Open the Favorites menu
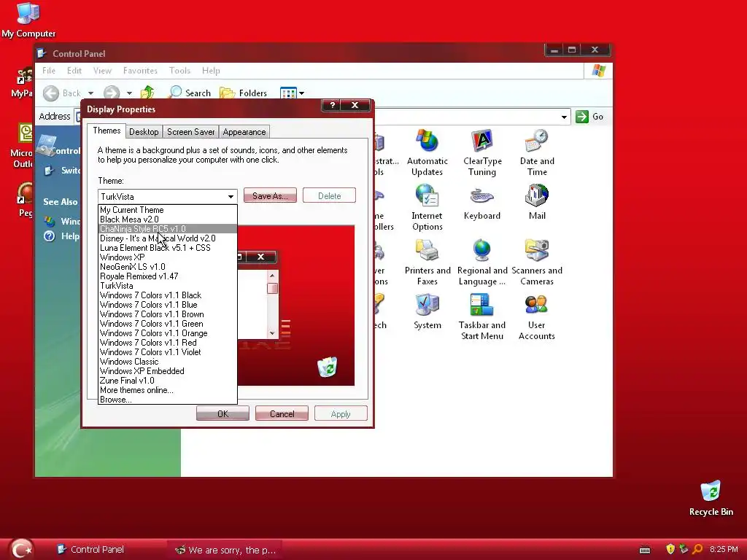 (140, 71)
